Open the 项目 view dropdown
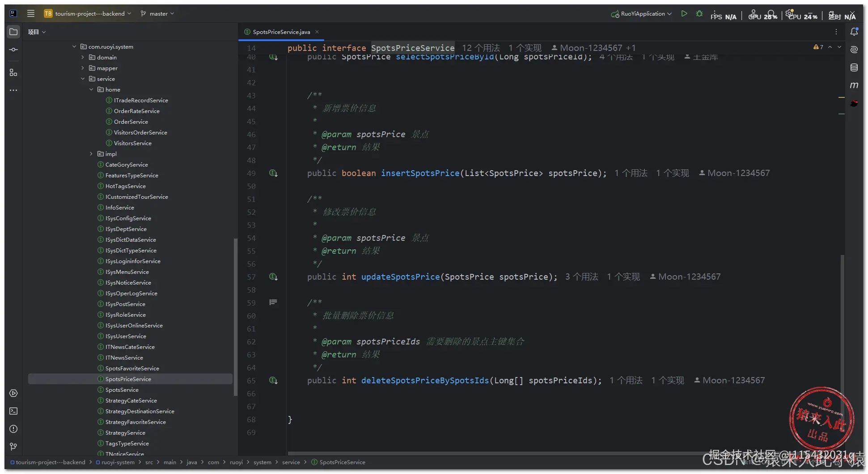Viewport: 868px width, 474px height. pyautogui.click(x=37, y=32)
